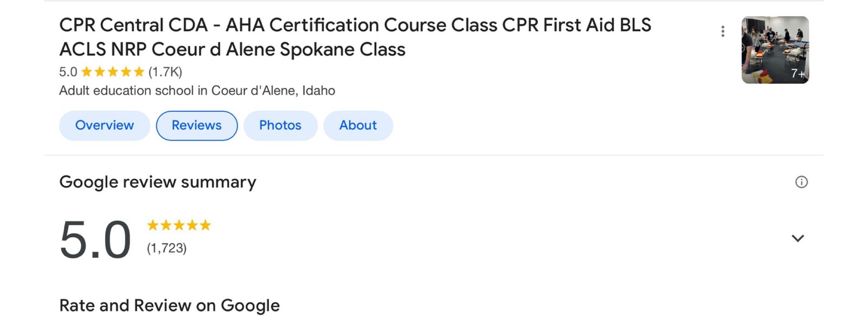Click the Adult education school category text
This screenshot has width=868, height=328.
(x=197, y=91)
